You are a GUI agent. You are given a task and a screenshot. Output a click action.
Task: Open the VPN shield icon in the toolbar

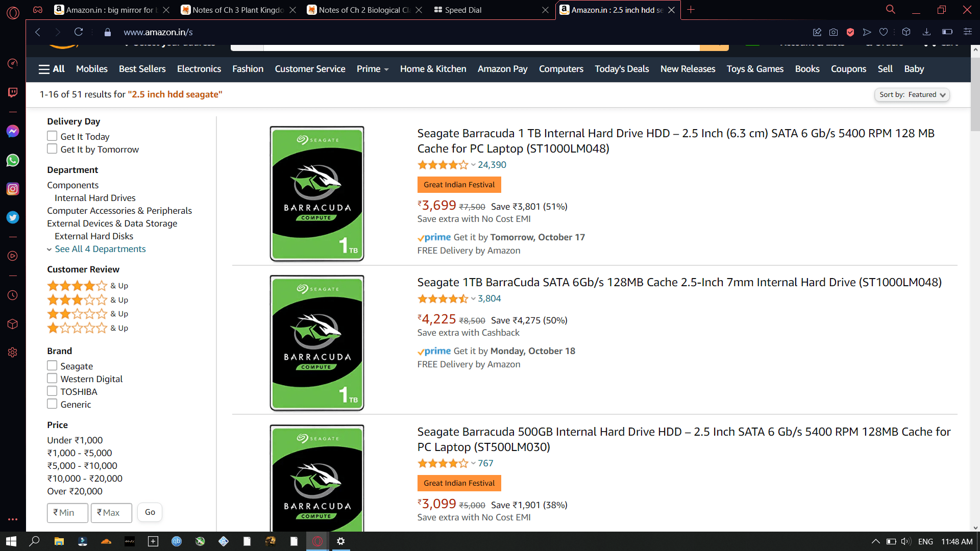tap(850, 32)
